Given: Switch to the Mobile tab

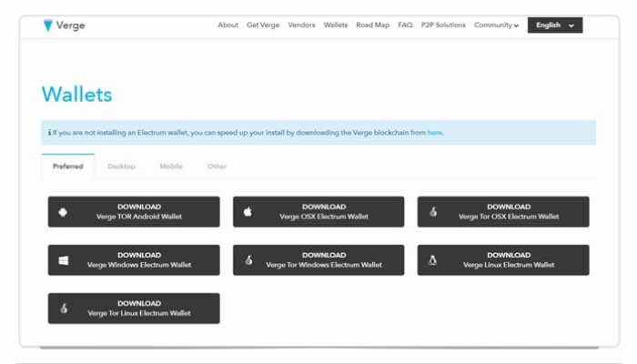Looking at the screenshot, I should tap(171, 167).
